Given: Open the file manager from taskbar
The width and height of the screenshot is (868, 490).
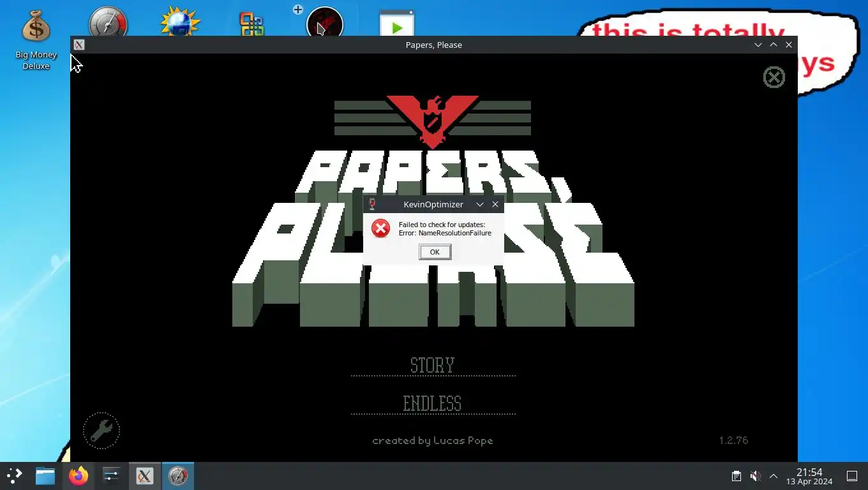Looking at the screenshot, I should (45, 476).
